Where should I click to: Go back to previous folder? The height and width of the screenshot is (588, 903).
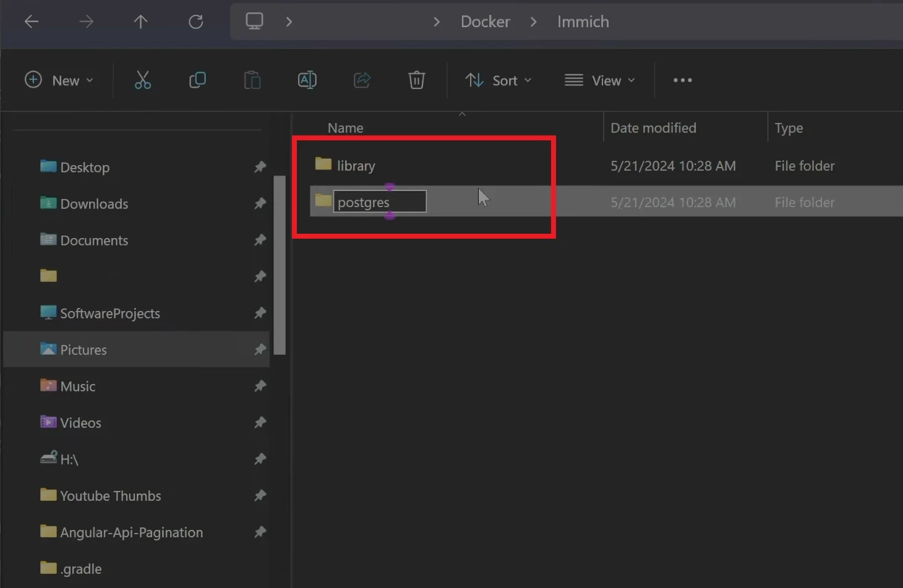32,22
